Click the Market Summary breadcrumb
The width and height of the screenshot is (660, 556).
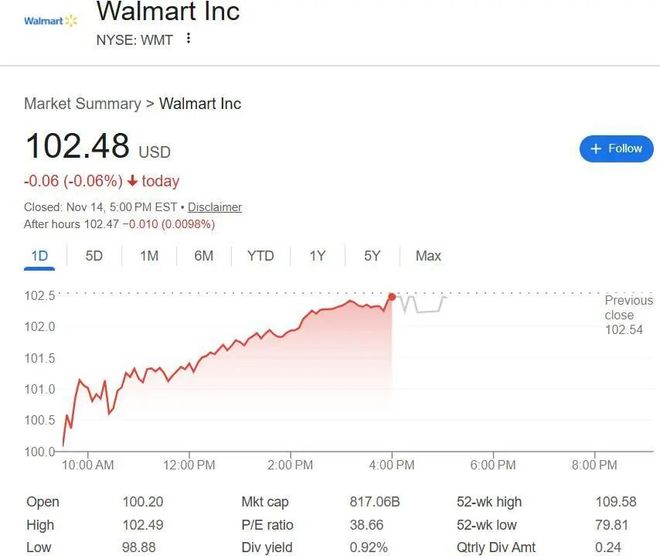pyautogui.click(x=82, y=104)
